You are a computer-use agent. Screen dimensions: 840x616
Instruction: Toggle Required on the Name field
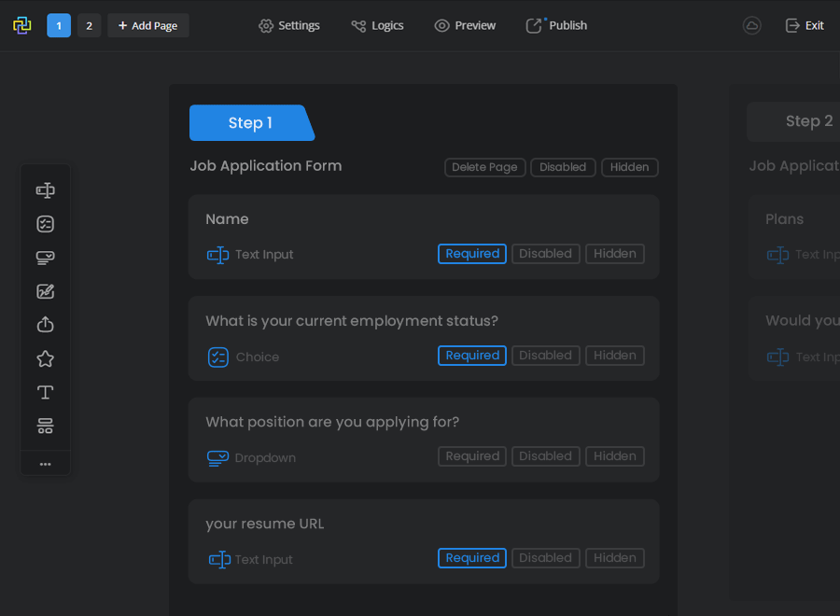click(471, 254)
